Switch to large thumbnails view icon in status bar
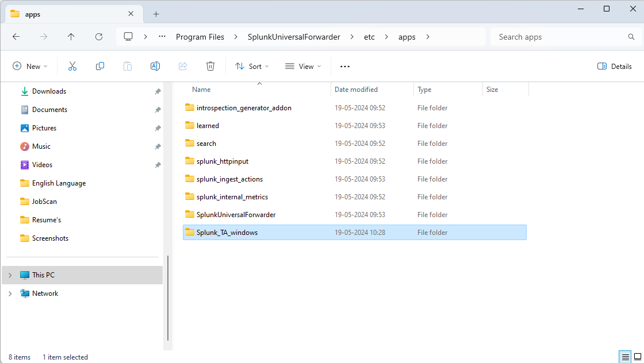644x363 pixels. [x=638, y=357]
